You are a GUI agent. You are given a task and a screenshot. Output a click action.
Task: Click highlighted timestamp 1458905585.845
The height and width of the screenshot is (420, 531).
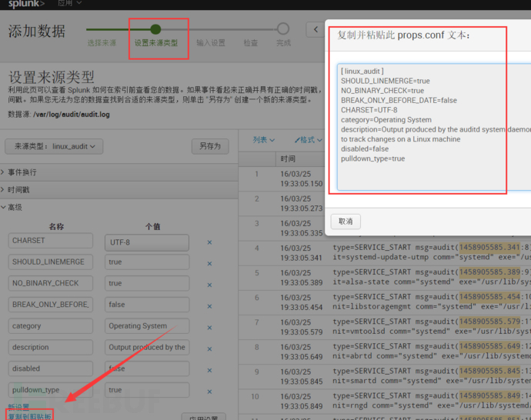489,371
